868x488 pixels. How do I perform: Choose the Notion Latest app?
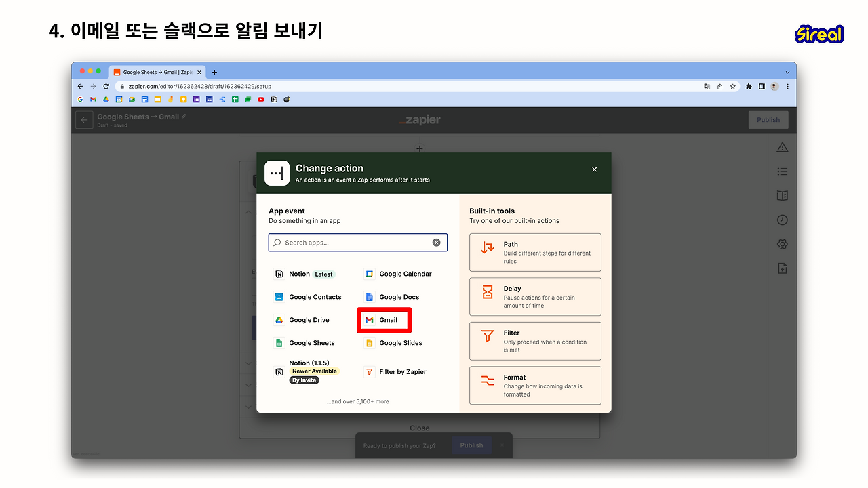pos(304,274)
